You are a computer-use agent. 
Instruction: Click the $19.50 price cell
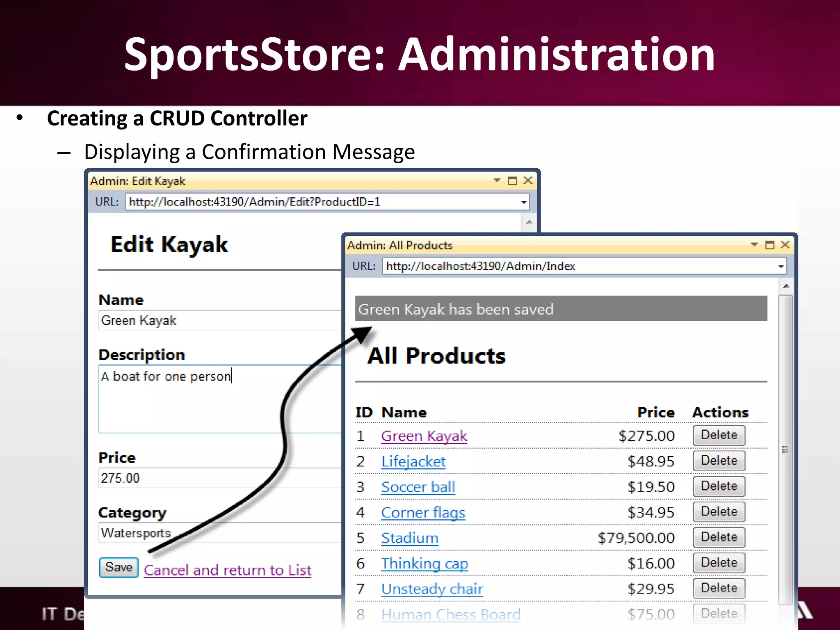[x=651, y=487]
